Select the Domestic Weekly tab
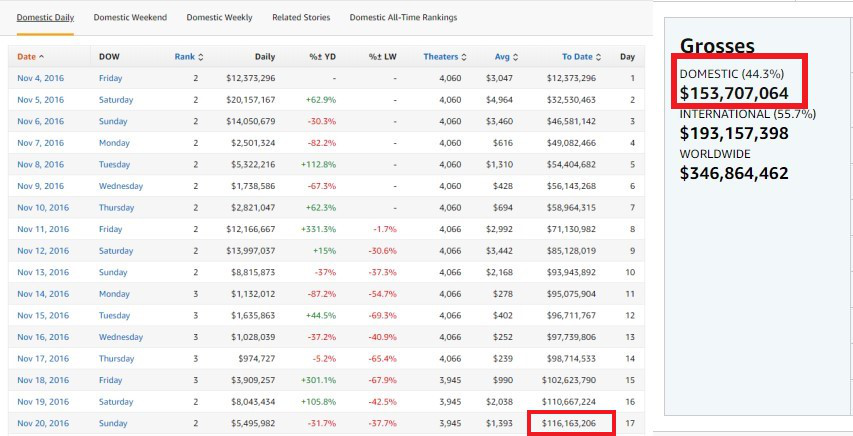The image size is (853, 436). [219, 17]
